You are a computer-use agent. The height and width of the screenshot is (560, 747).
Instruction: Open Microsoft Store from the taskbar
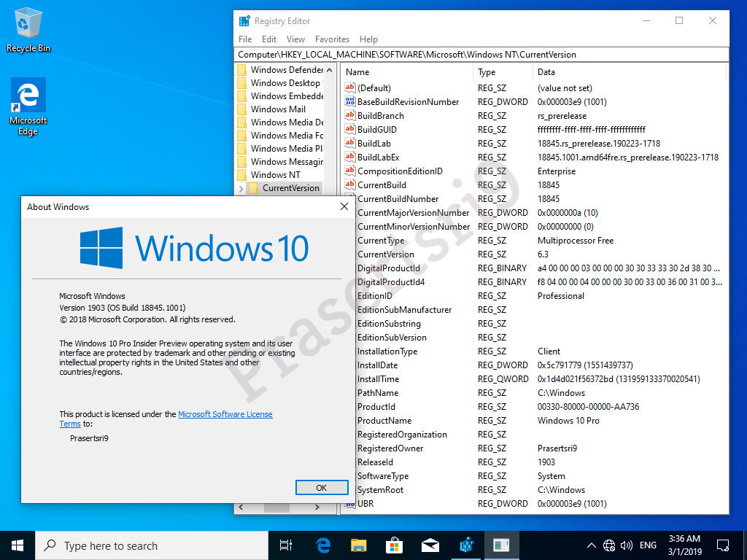(395, 545)
